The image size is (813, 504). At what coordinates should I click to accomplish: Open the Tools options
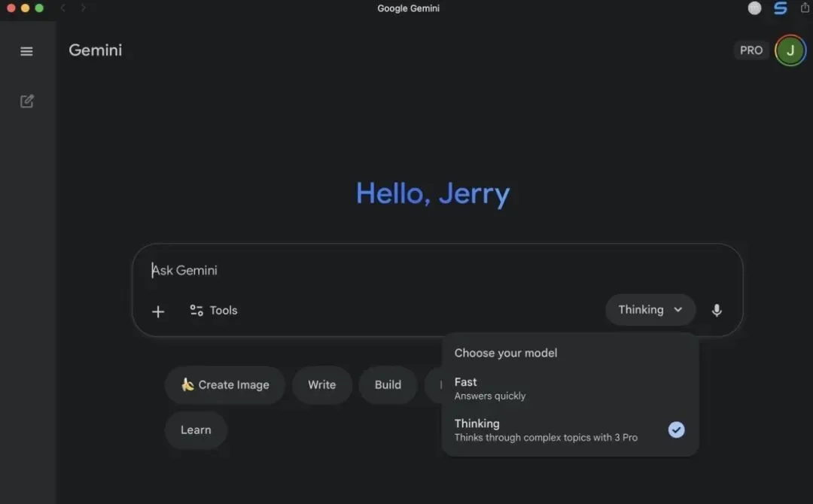tap(214, 310)
